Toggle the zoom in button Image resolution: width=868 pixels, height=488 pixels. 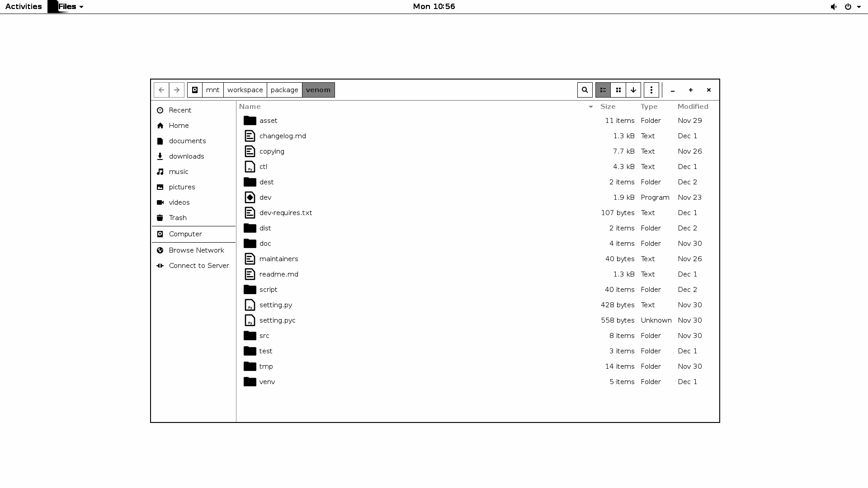(690, 90)
